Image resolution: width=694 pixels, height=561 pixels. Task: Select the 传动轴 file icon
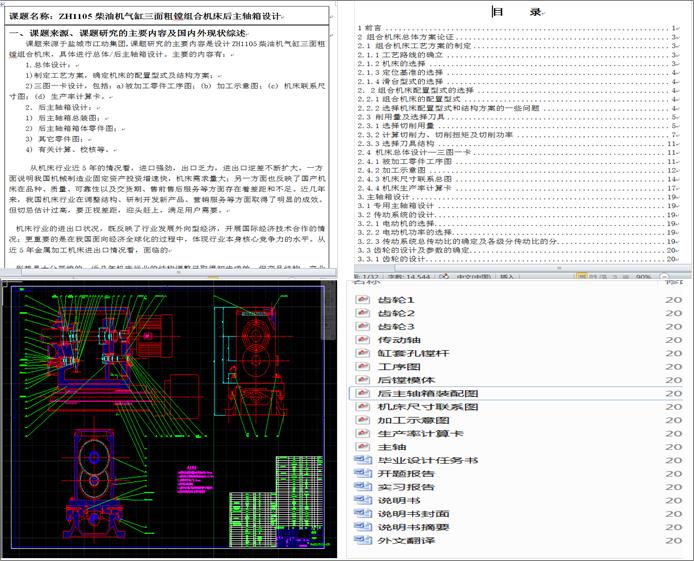coord(362,339)
